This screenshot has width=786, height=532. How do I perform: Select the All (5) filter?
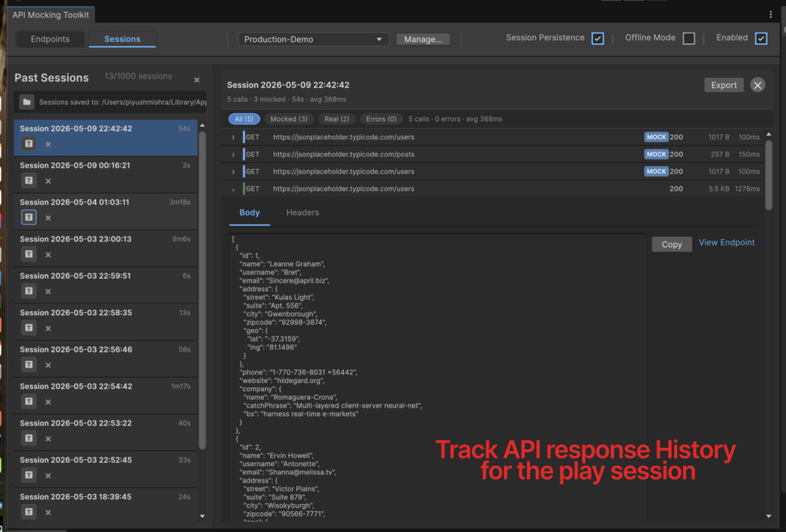pyautogui.click(x=244, y=119)
